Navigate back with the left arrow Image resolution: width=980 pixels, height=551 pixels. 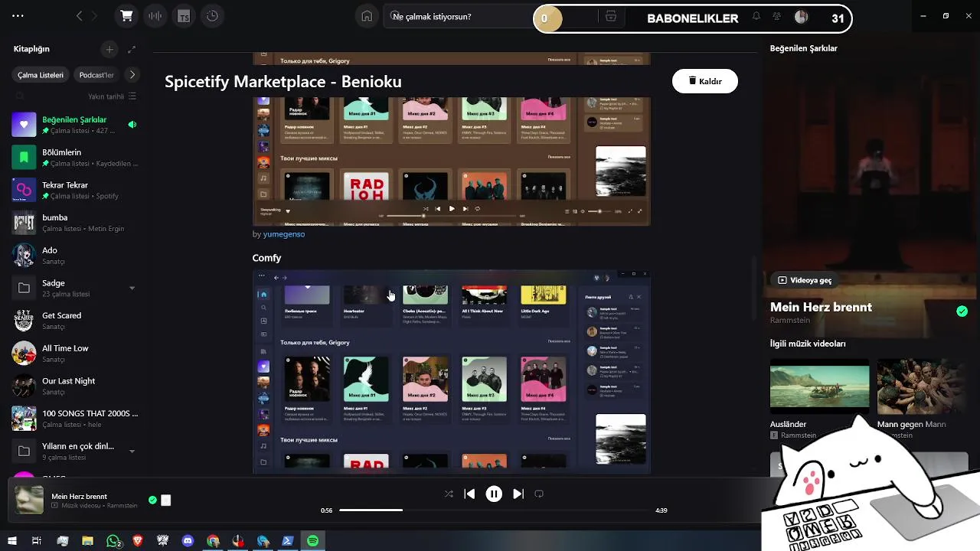79,16
